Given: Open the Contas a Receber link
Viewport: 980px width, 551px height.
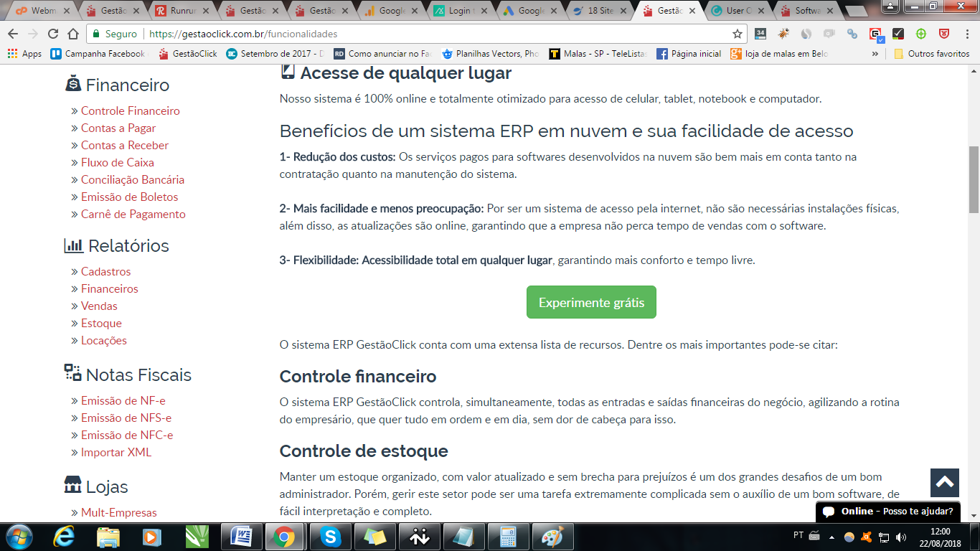Looking at the screenshot, I should coord(125,145).
